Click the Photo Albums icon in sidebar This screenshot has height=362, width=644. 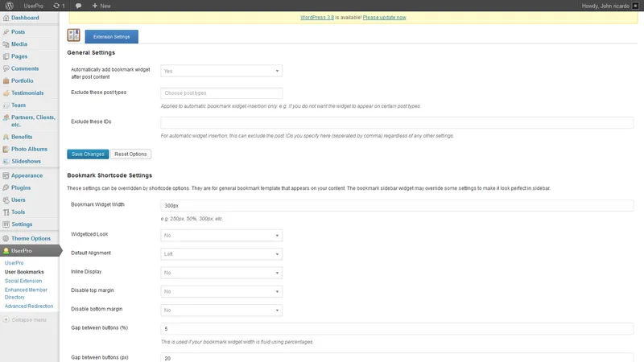6,150
